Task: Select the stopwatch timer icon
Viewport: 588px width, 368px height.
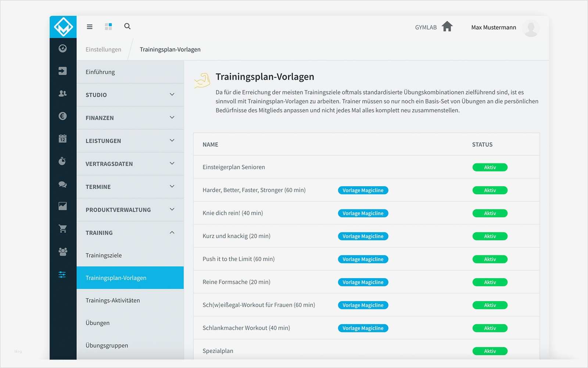Action: click(62, 161)
